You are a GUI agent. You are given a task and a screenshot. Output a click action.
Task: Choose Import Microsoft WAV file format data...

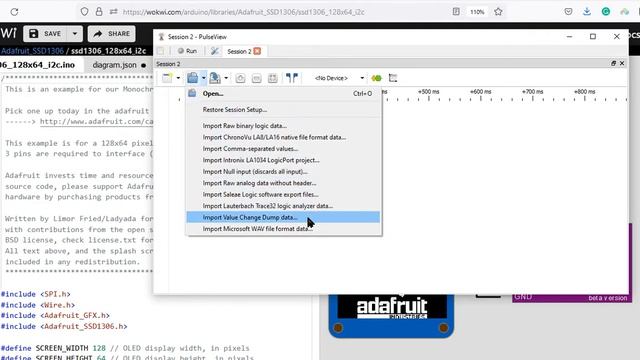coord(283,229)
